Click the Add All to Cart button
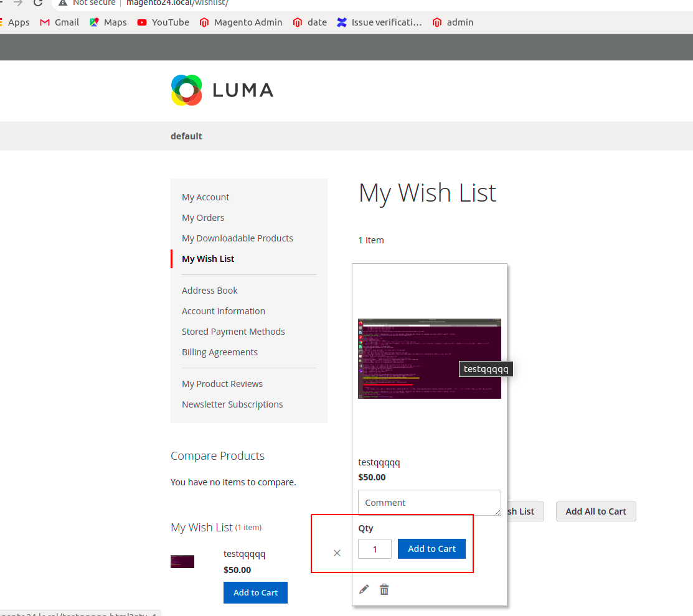The height and width of the screenshot is (616, 693). 595,511
